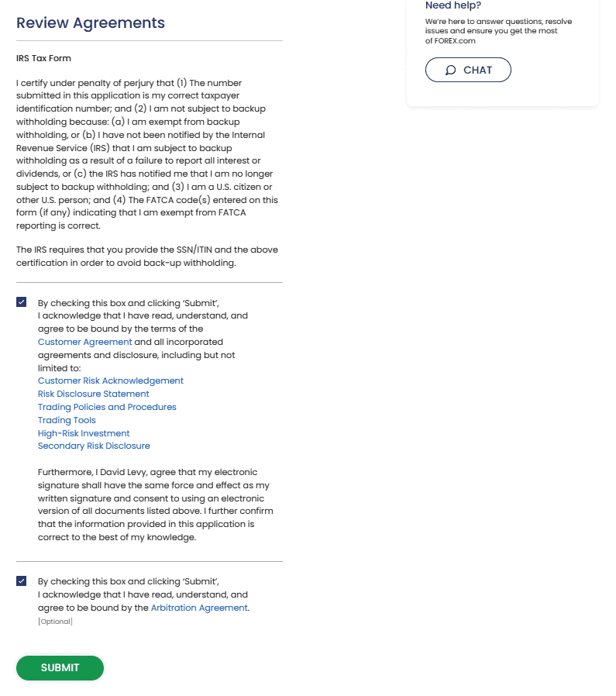Toggle the Arbitration Agreement checkbox
Screen dimensions: 616x696
coord(21,581)
